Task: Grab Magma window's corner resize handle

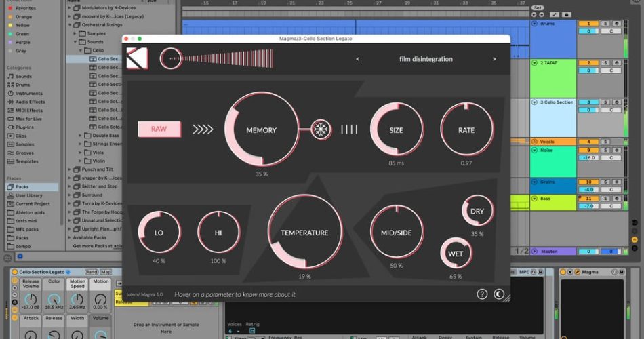Action: point(506,299)
